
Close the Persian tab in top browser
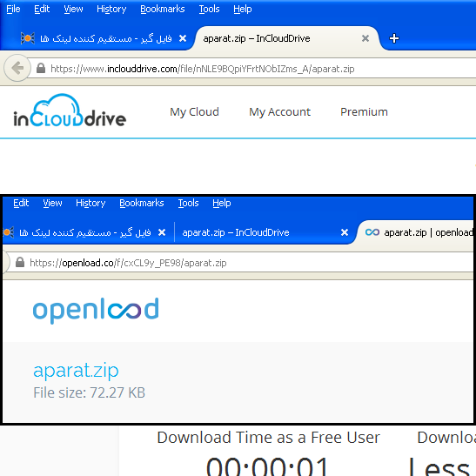(x=183, y=38)
